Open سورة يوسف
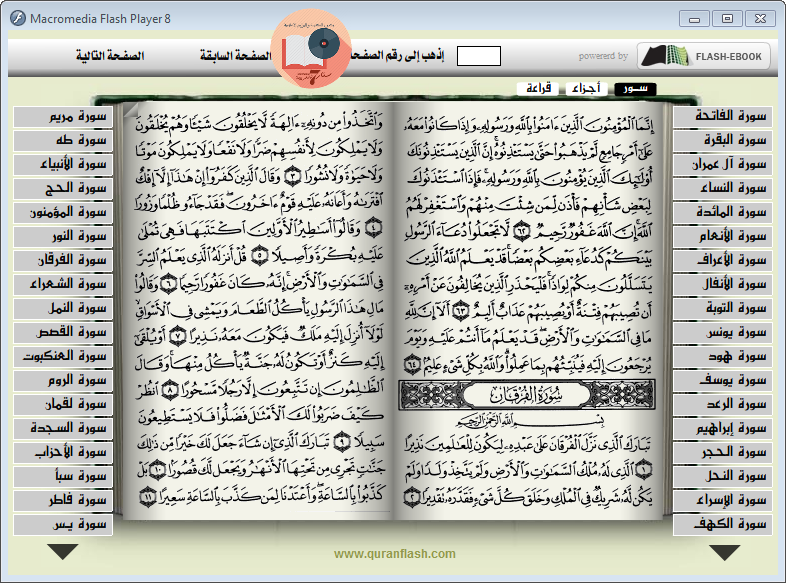The height and width of the screenshot is (583, 786). 722,380
